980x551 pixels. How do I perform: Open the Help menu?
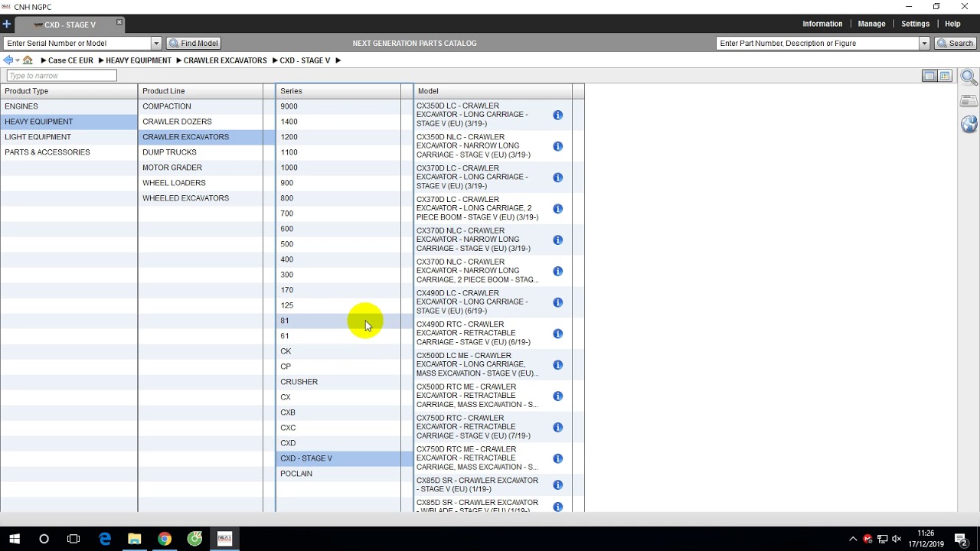952,24
